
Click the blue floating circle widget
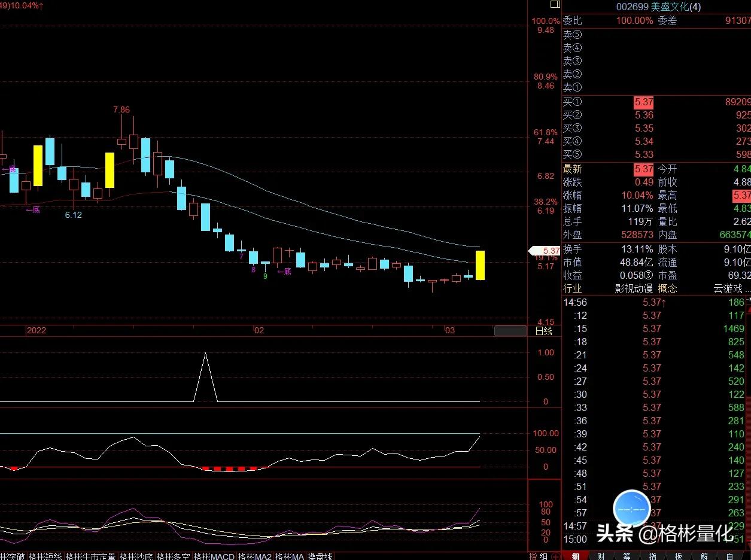(631, 509)
